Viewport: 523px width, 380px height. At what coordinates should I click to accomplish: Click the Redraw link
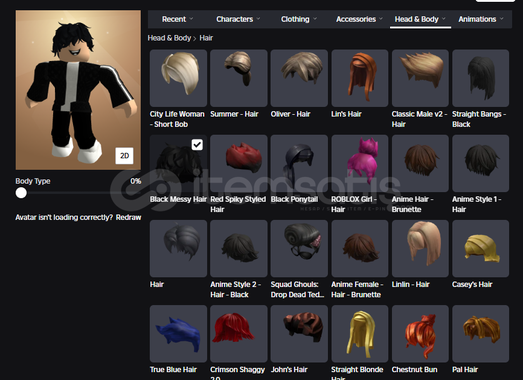[128, 217]
